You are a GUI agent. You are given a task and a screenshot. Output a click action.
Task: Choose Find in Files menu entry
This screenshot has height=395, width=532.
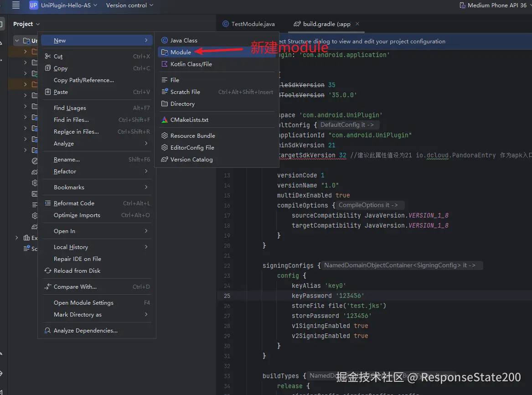pyautogui.click(x=71, y=120)
